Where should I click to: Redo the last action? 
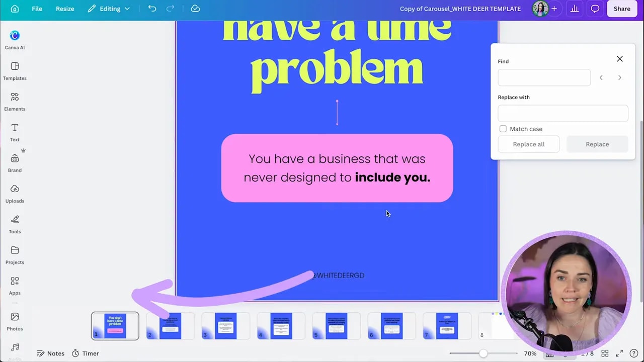(x=170, y=9)
